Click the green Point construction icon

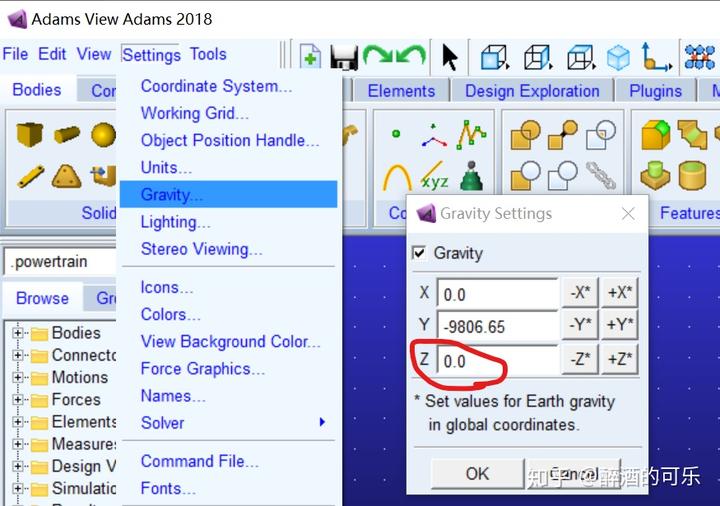coord(396,134)
